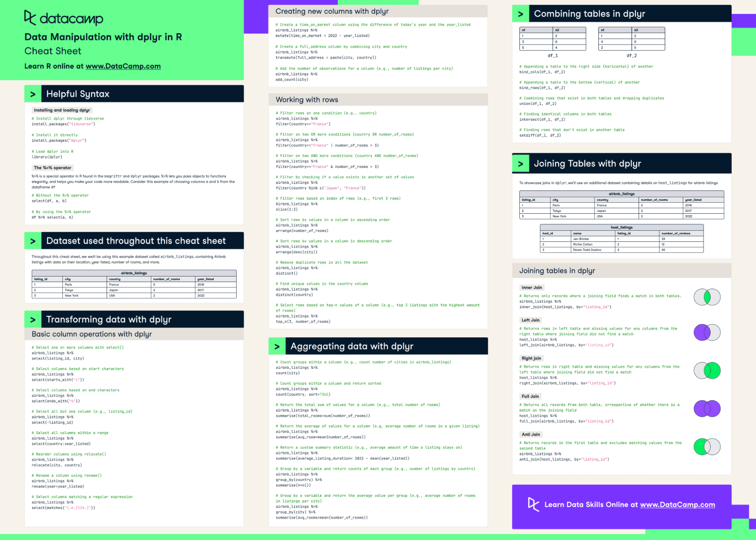
Task: Click the chevron beside Aggregating data with dplyr
Action: pyautogui.click(x=277, y=346)
